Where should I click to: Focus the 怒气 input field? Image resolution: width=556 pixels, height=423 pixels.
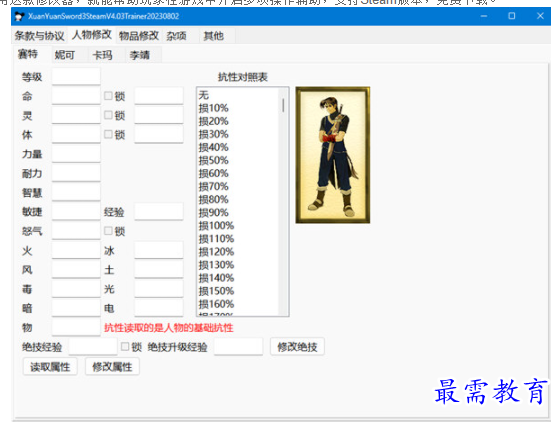(x=76, y=231)
